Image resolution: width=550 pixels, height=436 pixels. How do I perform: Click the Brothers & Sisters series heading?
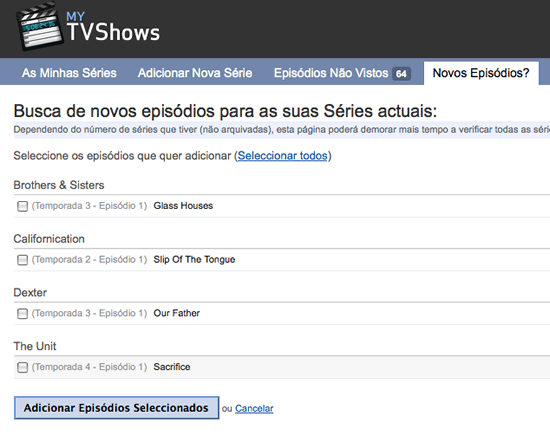pyautogui.click(x=59, y=185)
